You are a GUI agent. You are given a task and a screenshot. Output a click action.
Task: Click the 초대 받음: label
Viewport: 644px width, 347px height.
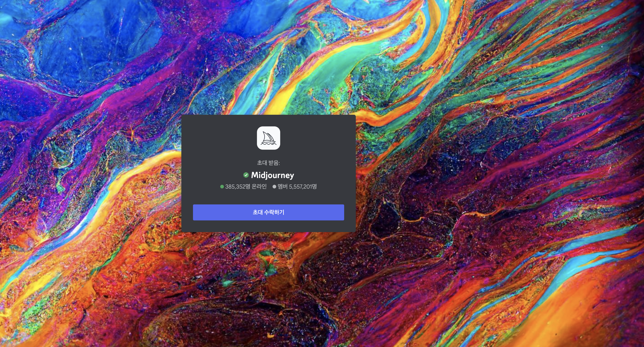[268, 163]
